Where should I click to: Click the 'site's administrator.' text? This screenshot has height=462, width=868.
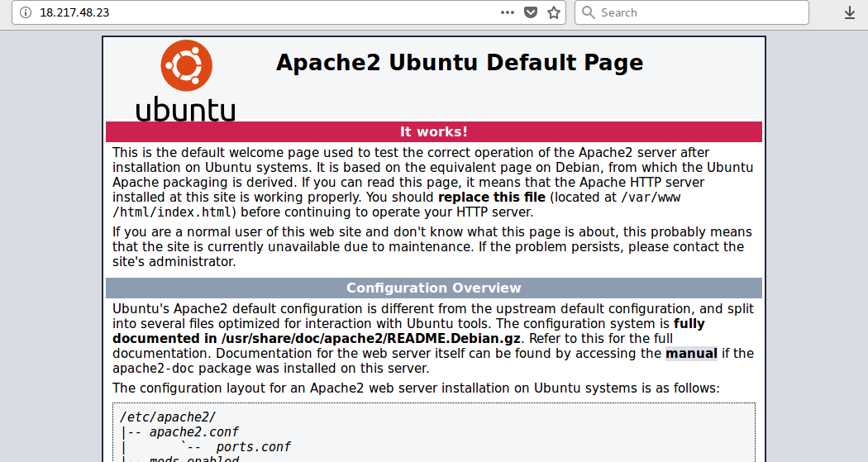point(174,262)
